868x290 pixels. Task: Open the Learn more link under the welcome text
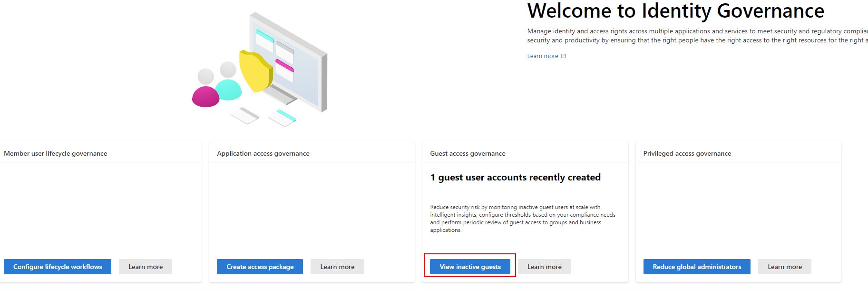pos(542,56)
